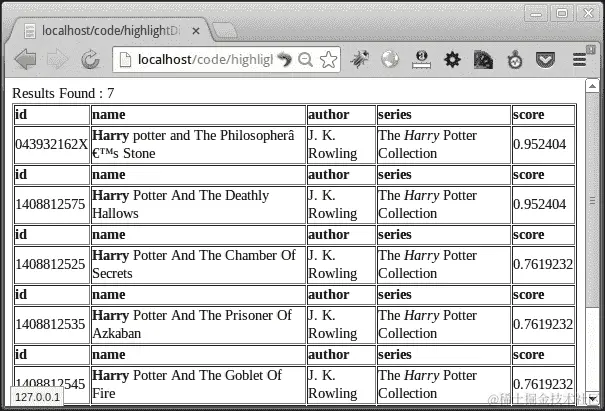This screenshot has height=411, width=605.
Task: Bookmark this page with the star
Action: (328, 59)
